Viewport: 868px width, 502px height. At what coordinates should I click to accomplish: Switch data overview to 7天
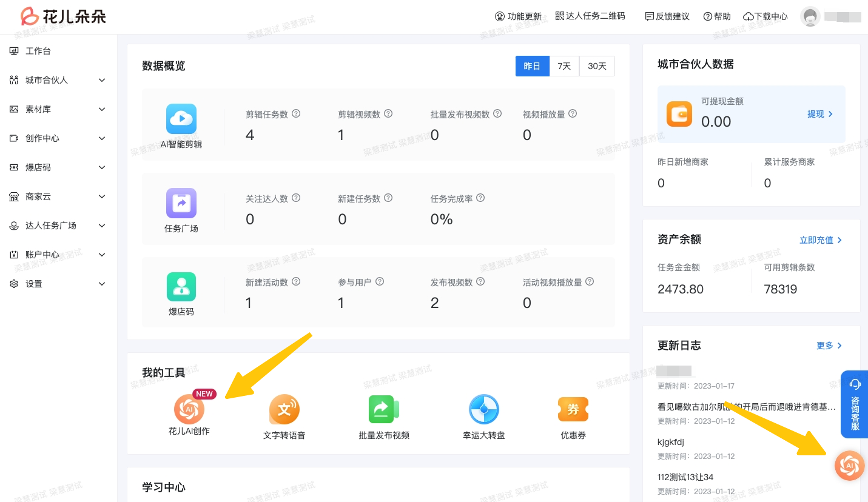point(564,66)
